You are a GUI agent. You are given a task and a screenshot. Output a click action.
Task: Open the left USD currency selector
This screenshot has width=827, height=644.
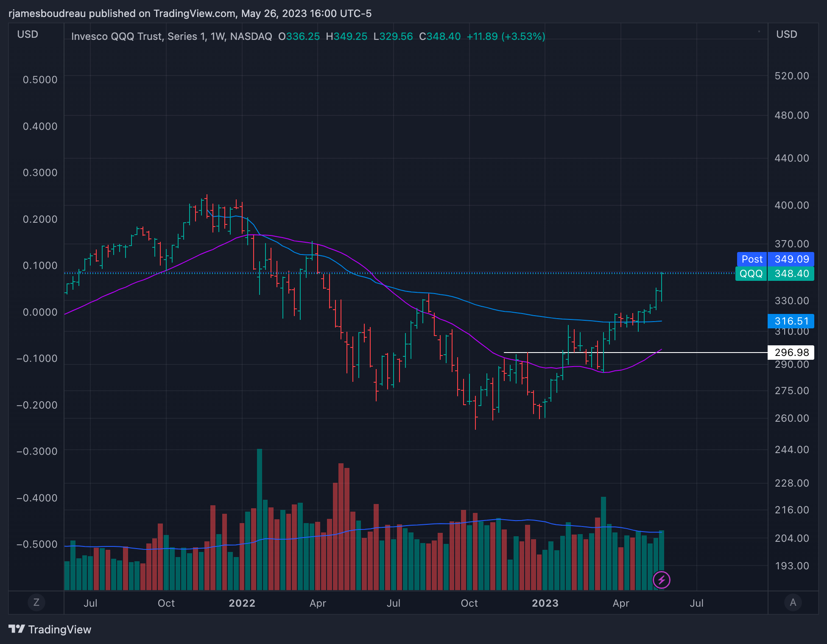[28, 34]
